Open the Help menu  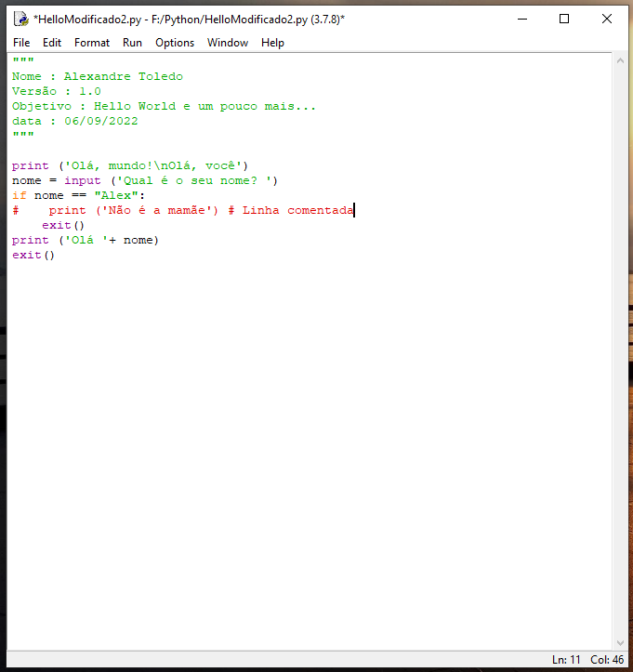(x=272, y=43)
